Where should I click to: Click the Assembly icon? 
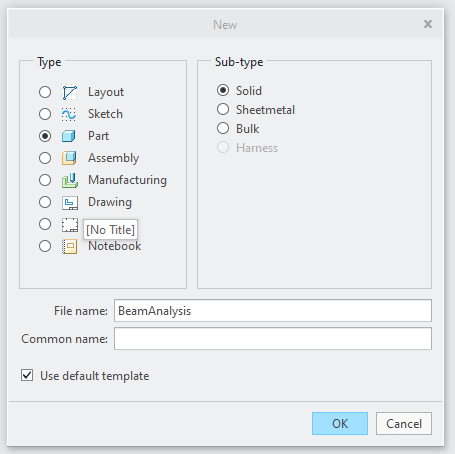[70, 158]
